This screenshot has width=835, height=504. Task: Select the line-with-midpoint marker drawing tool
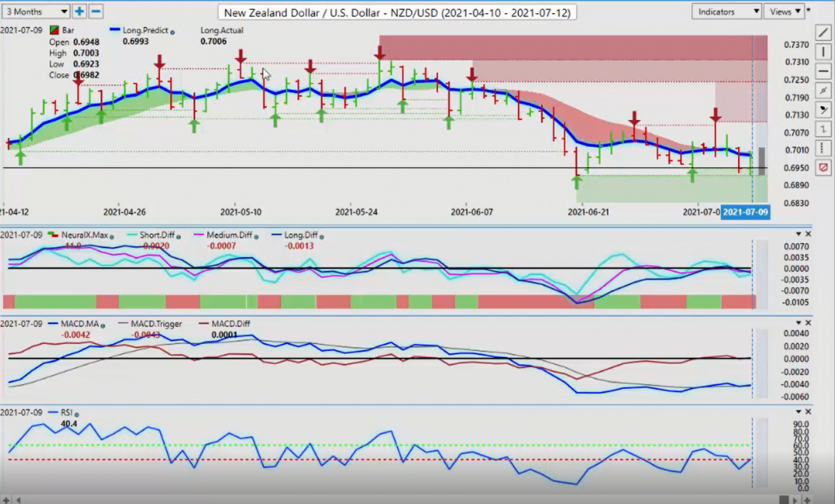pyautogui.click(x=824, y=91)
